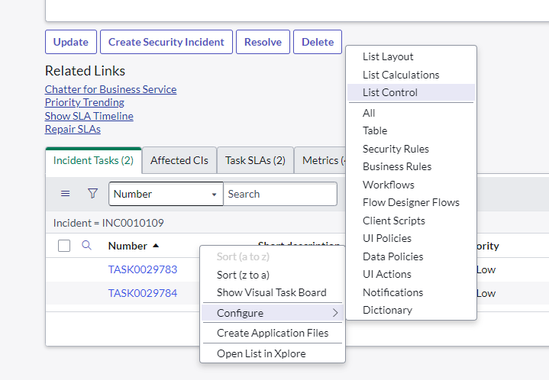Image resolution: width=549 pixels, height=380 pixels.
Task: Click the Number column header
Action: [x=127, y=246]
